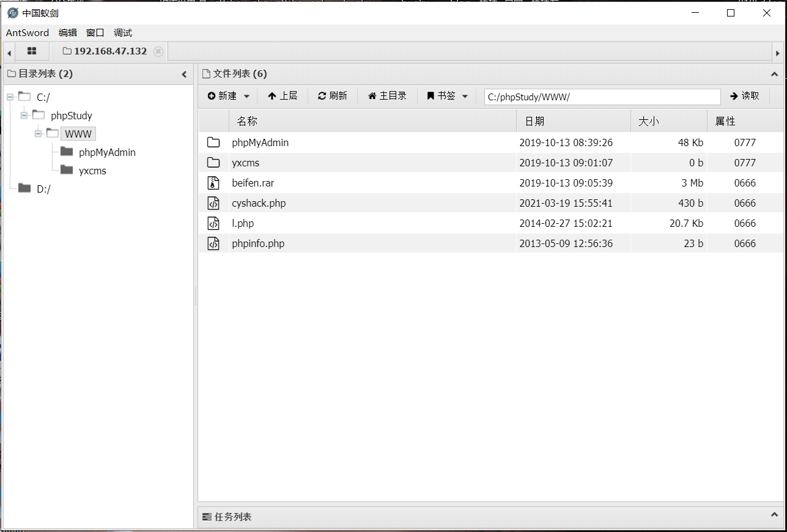Screen dimensions: 787x532
Task: Click 0777 attribute of phpMyAdmin row
Action: coord(745,142)
